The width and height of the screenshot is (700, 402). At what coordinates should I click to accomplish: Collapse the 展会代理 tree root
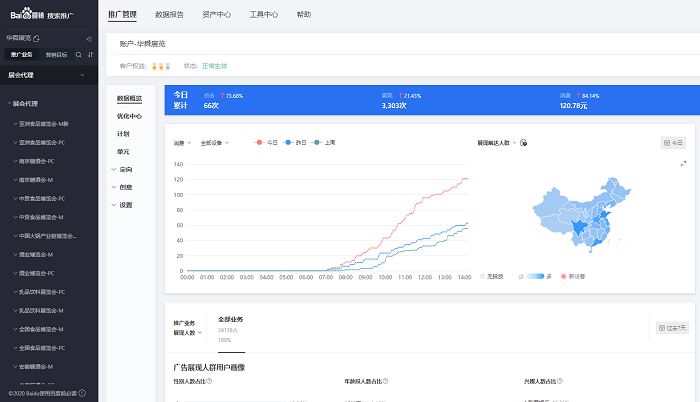[x=9, y=104]
